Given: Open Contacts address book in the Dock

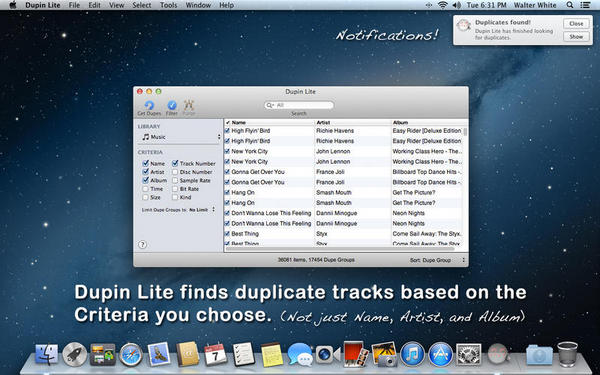Looking at the screenshot, I should pyautogui.click(x=188, y=354).
